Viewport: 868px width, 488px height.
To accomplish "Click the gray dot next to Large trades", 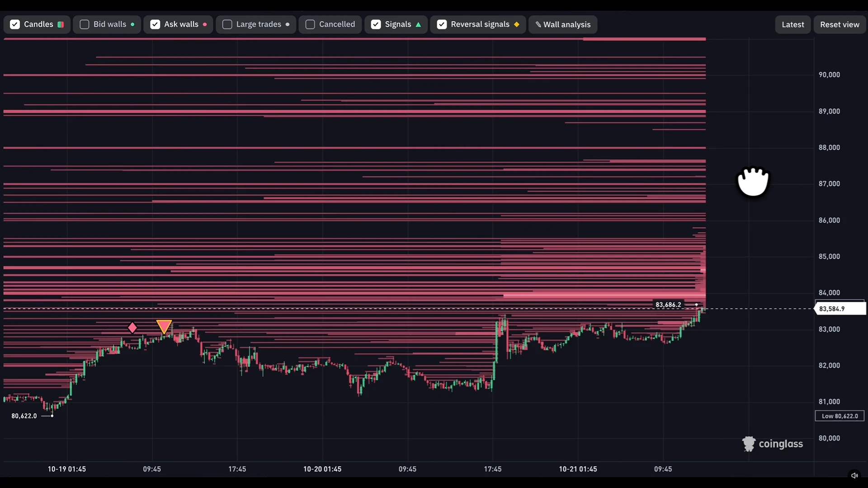I will click(x=288, y=24).
